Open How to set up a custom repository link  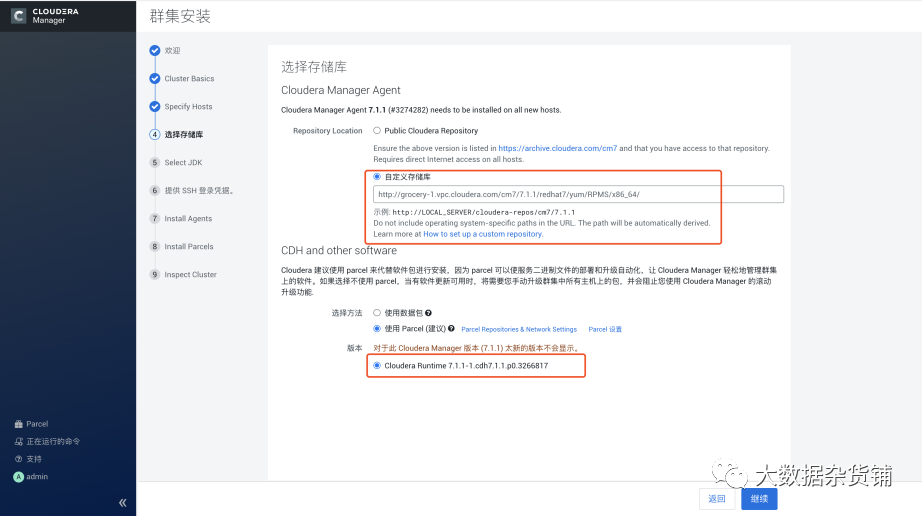tap(482, 234)
